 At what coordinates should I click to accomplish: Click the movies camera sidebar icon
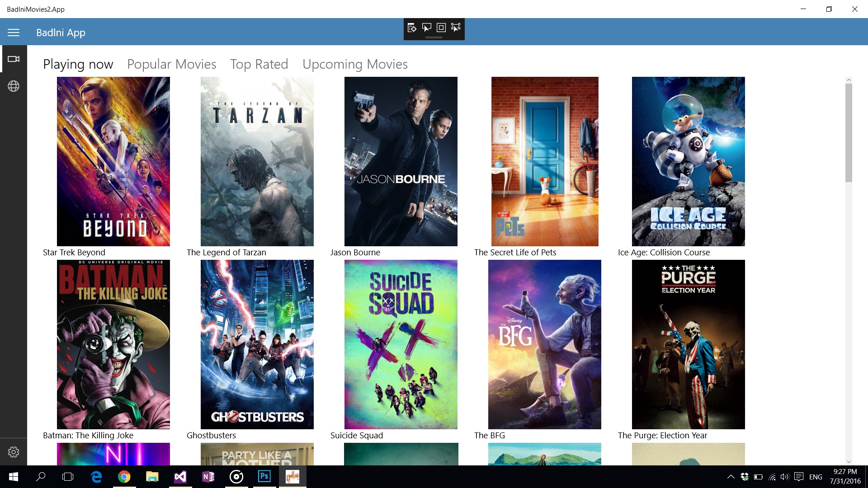pos(14,59)
